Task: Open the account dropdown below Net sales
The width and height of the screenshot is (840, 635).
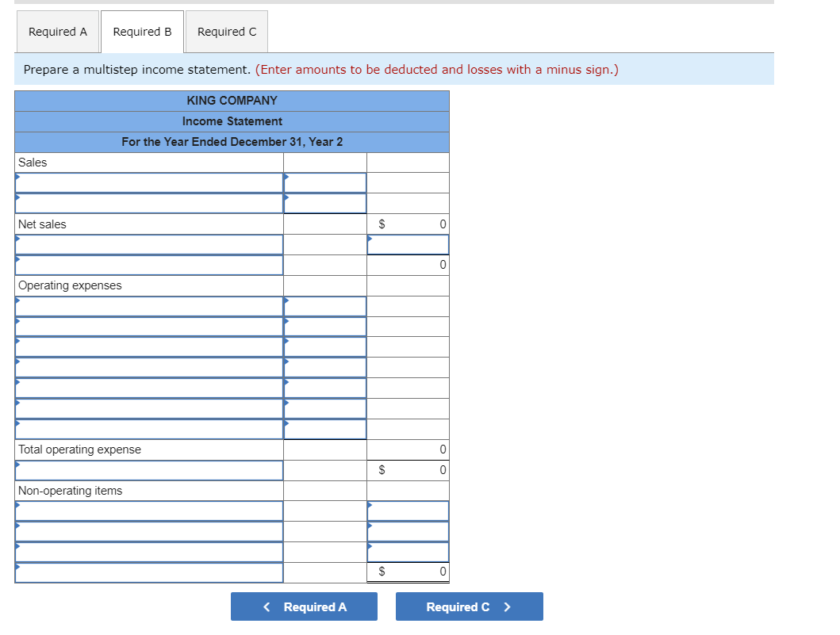Action: point(148,244)
